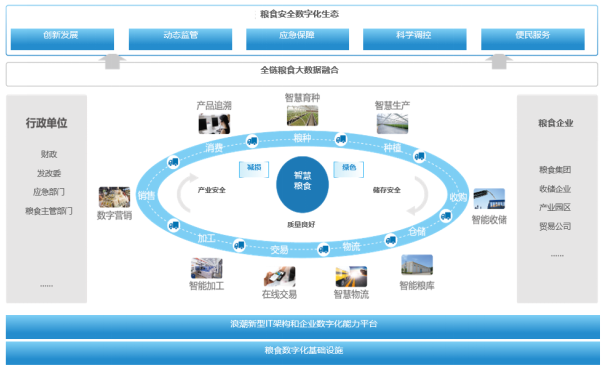The image size is (605, 369).
Task: Click the 绿色 label box
Action: [x=348, y=169]
